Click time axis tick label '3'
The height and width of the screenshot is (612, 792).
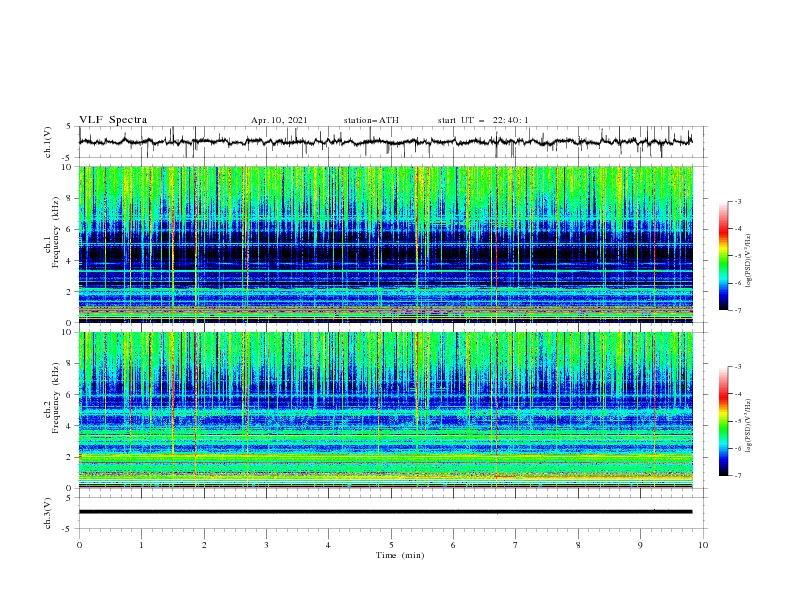point(266,545)
